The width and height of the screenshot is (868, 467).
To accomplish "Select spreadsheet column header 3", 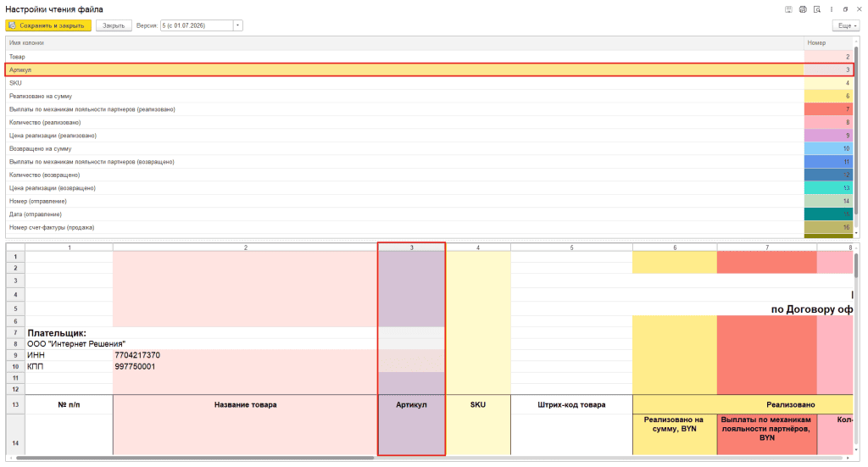I will pyautogui.click(x=411, y=247).
